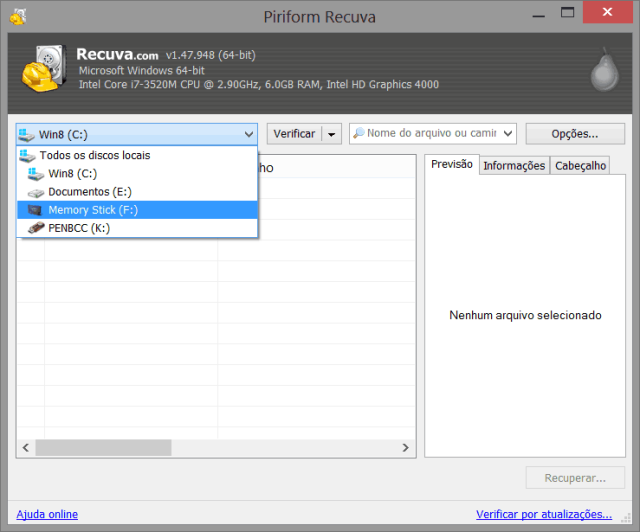Open the Ajuda online link
This screenshot has width=640, height=532.
tap(47, 514)
